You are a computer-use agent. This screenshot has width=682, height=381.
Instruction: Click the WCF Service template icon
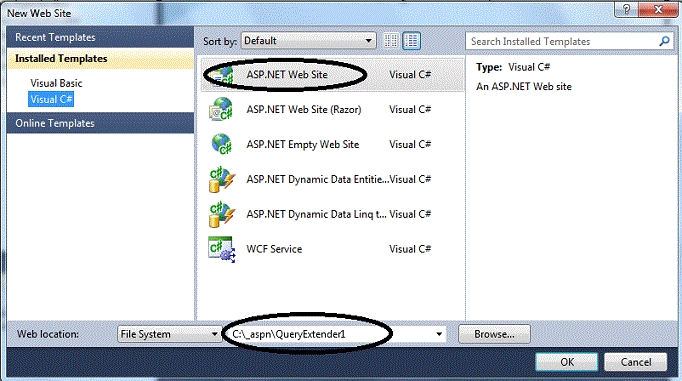click(222, 249)
